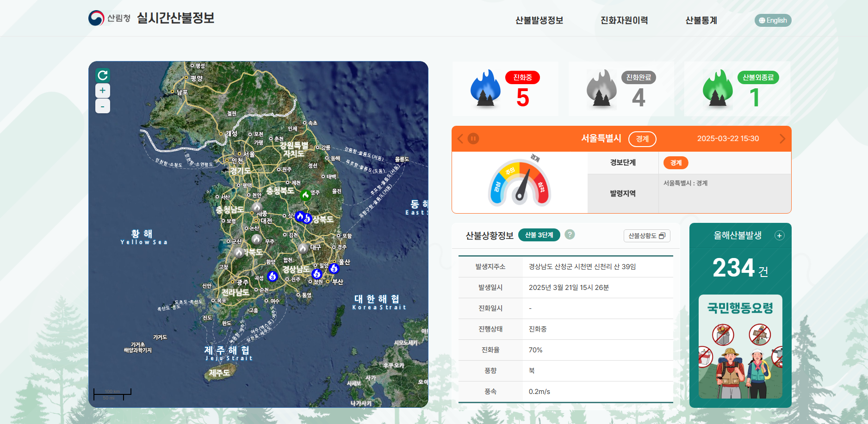Select the unnumbered blue fire marker beside 상주
The image size is (868, 424).
300,216
